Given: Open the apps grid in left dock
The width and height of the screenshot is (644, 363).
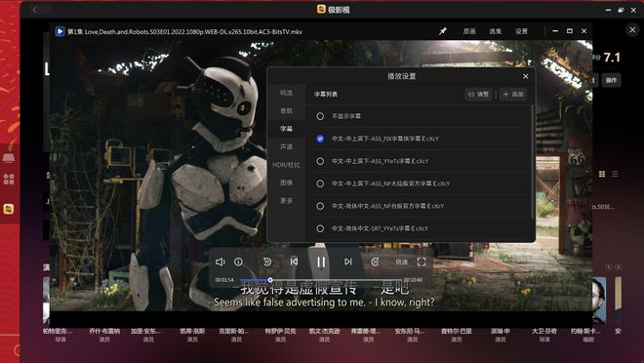Looking at the screenshot, I should click(x=9, y=179).
